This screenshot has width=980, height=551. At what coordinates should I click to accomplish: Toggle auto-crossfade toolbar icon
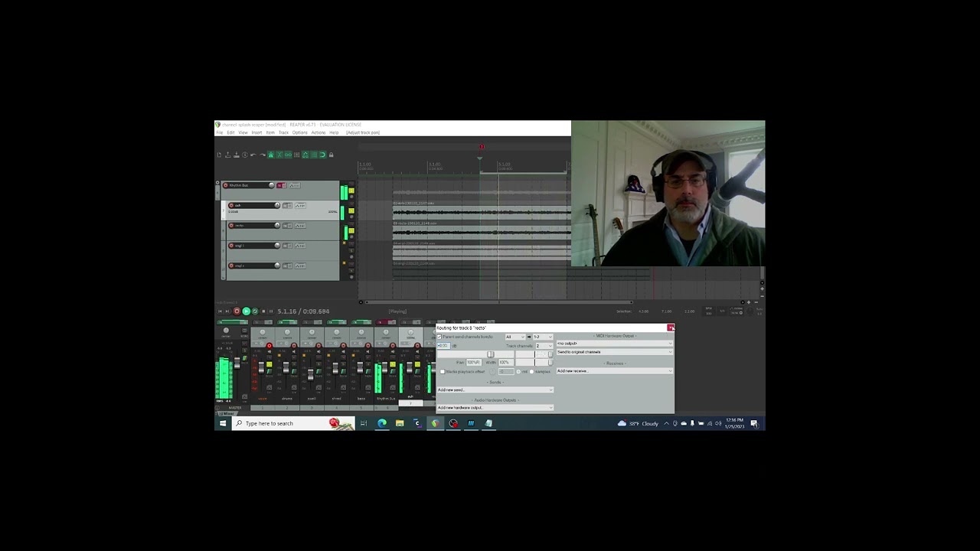pyautogui.click(x=279, y=155)
